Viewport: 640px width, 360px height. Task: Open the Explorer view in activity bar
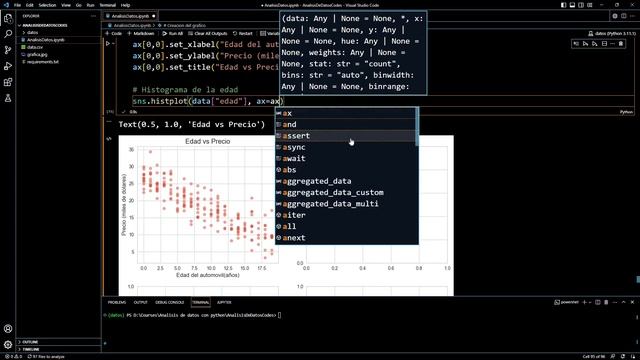tap(8, 18)
